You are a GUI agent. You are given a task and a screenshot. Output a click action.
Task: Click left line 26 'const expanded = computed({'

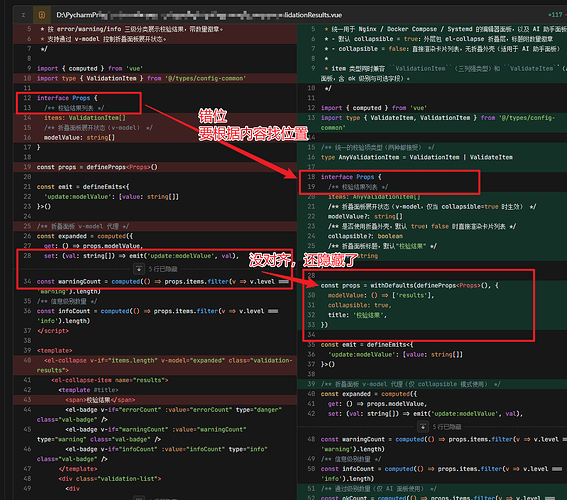[x=85, y=236]
